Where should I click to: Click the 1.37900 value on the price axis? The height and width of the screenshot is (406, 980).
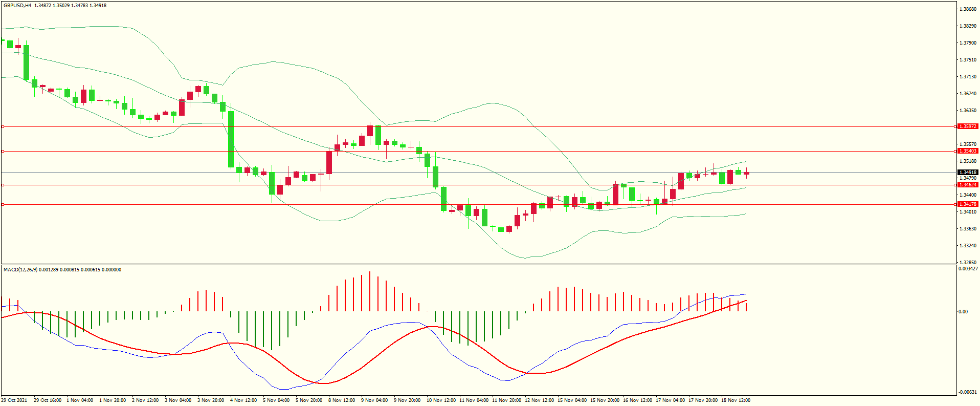tap(968, 43)
